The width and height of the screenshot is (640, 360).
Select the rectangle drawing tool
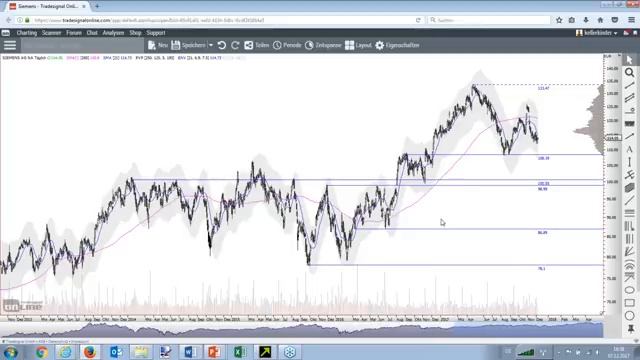tap(629, 303)
